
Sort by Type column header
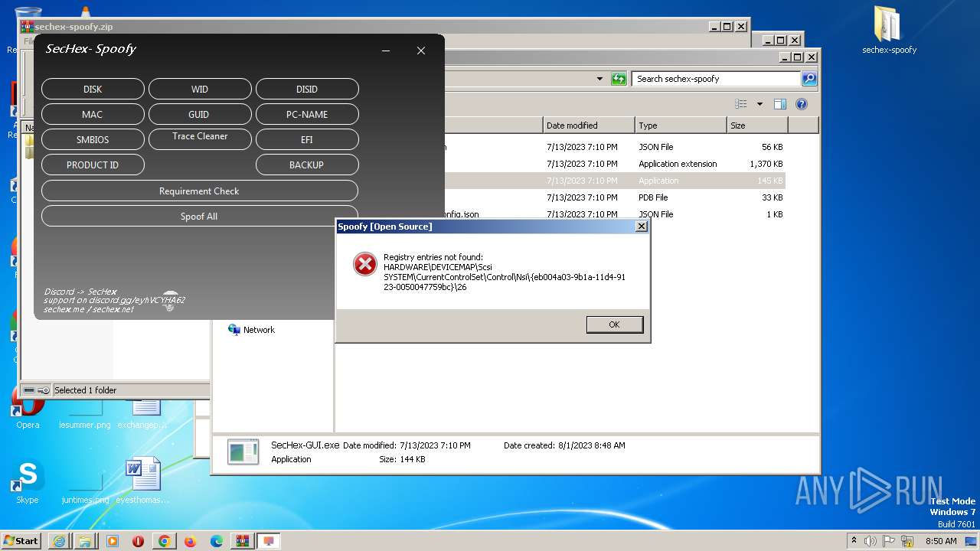tap(681, 126)
